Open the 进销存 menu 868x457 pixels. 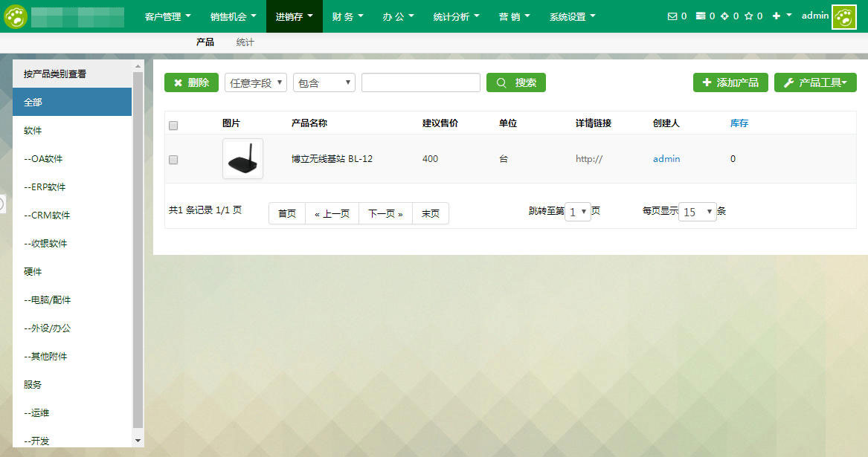coord(292,16)
